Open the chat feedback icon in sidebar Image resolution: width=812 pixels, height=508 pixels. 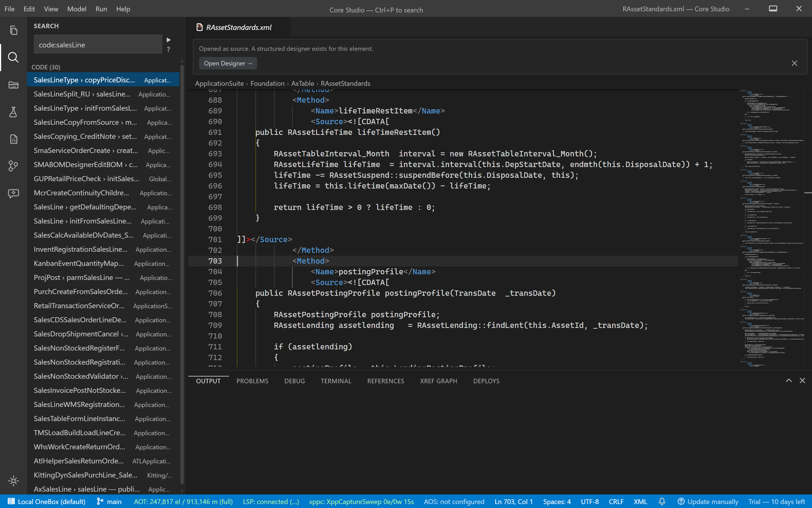(14, 193)
